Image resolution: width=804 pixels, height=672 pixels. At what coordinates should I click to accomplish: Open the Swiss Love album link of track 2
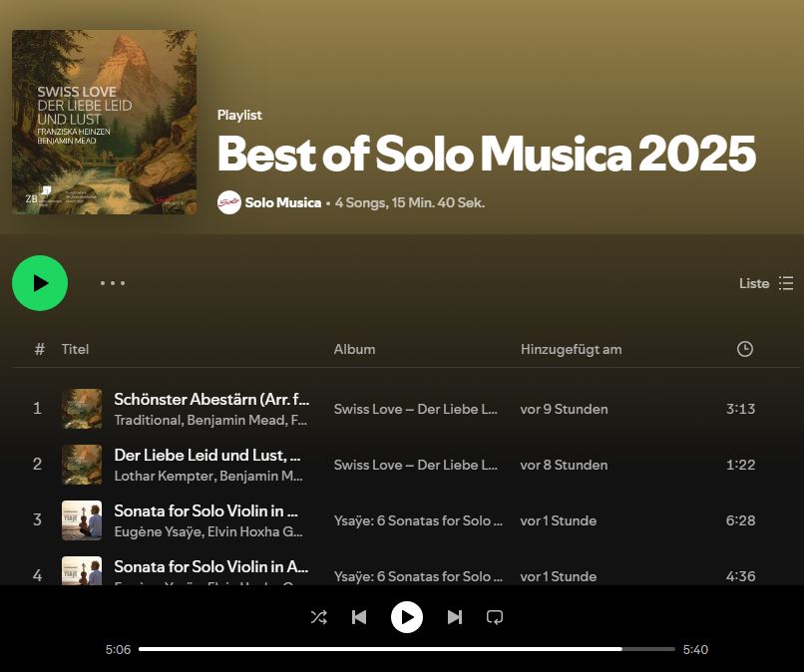click(415, 465)
